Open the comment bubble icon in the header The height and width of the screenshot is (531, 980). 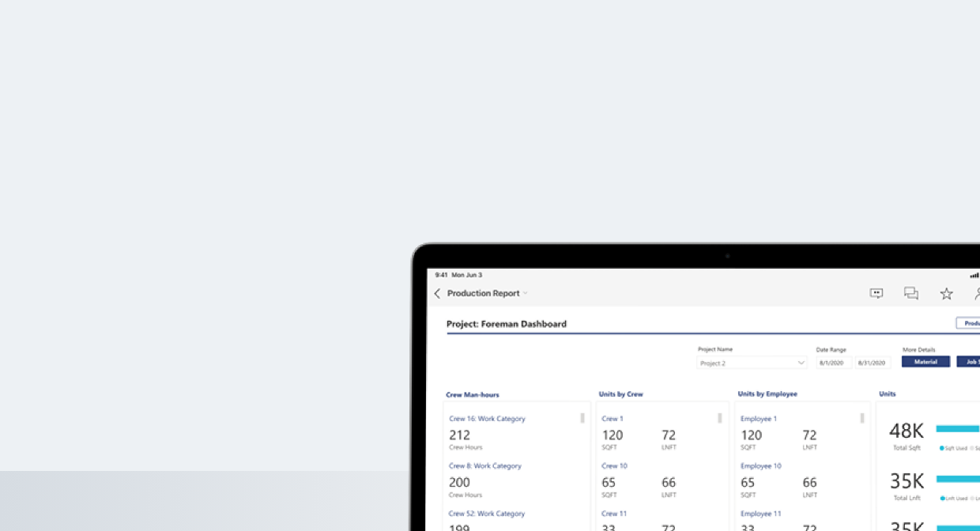[876, 293]
